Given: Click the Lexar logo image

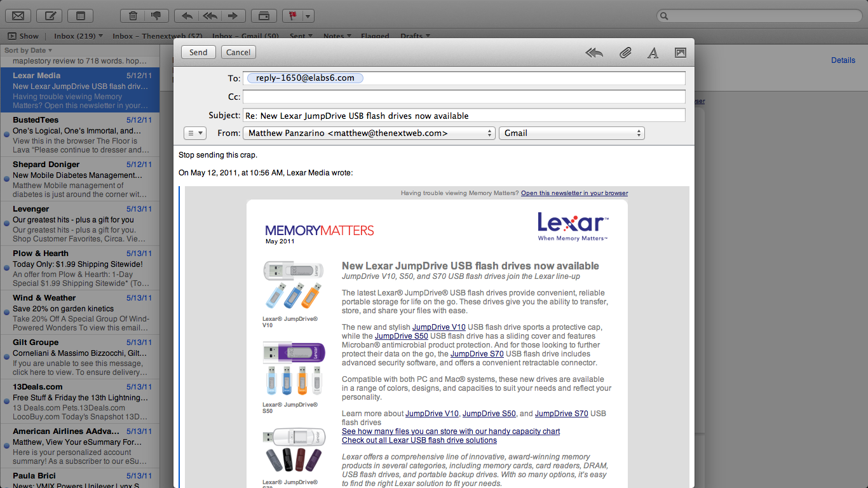Looking at the screenshot, I should (573, 226).
